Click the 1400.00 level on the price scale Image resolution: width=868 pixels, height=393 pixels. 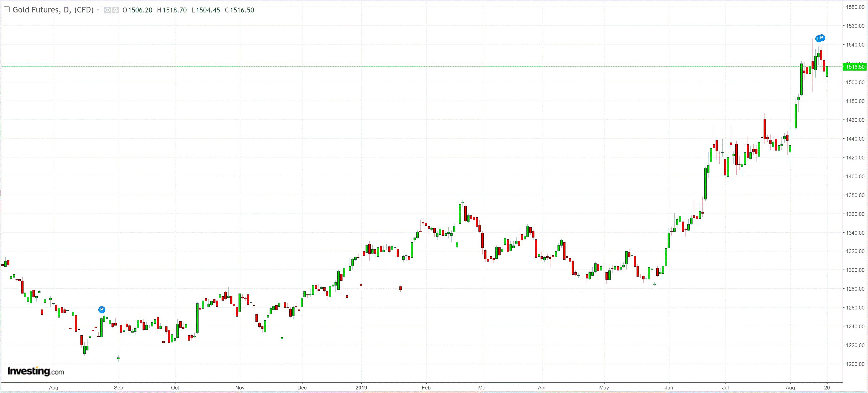(855, 176)
